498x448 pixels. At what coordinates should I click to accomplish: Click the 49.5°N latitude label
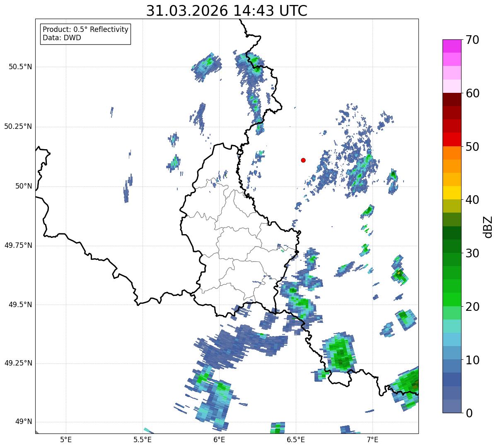coord(20,305)
